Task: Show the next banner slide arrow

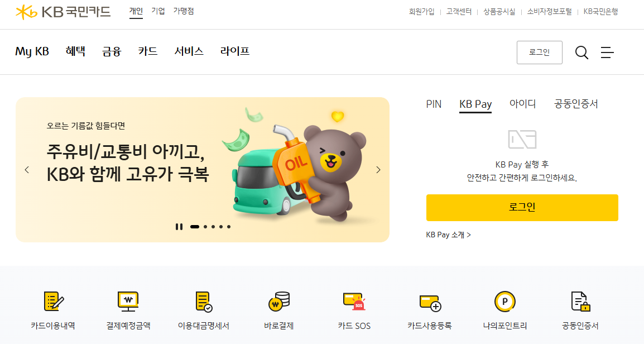Action: pyautogui.click(x=378, y=170)
